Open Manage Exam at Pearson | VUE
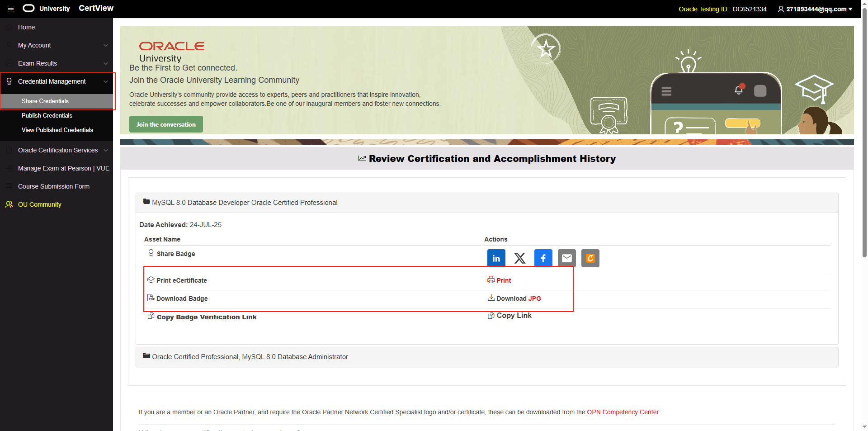Image resolution: width=868 pixels, height=431 pixels. point(64,168)
